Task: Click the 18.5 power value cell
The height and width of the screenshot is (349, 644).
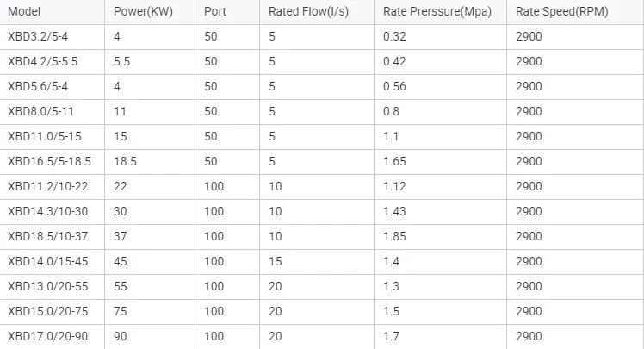Action: tap(124, 161)
